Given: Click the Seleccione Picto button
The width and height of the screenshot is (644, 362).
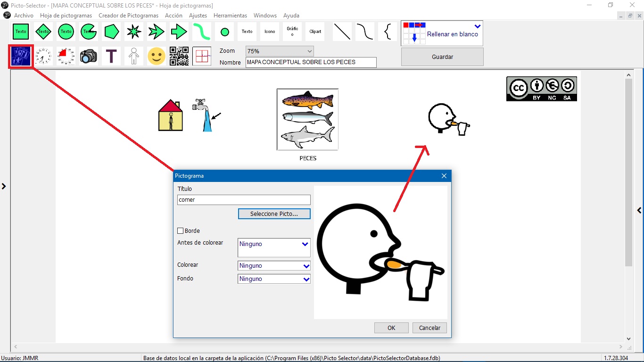Looking at the screenshot, I should click(274, 214).
